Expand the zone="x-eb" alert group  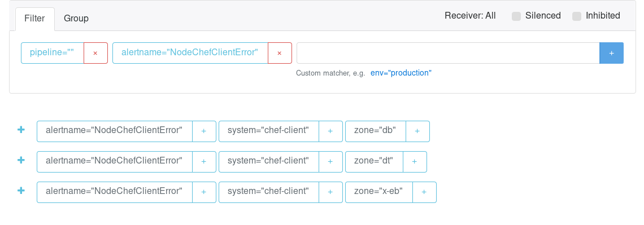(x=21, y=190)
